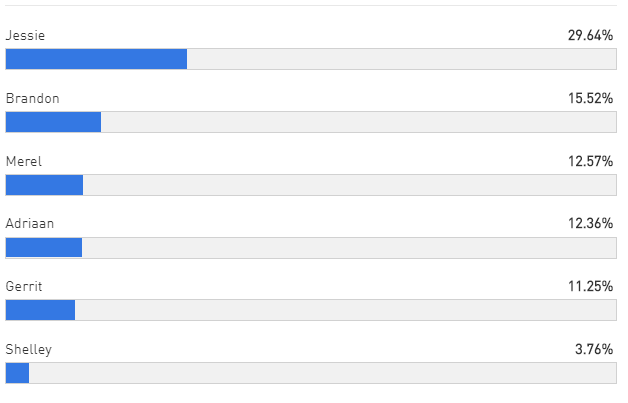Select the Adriaan name label

tap(30, 223)
